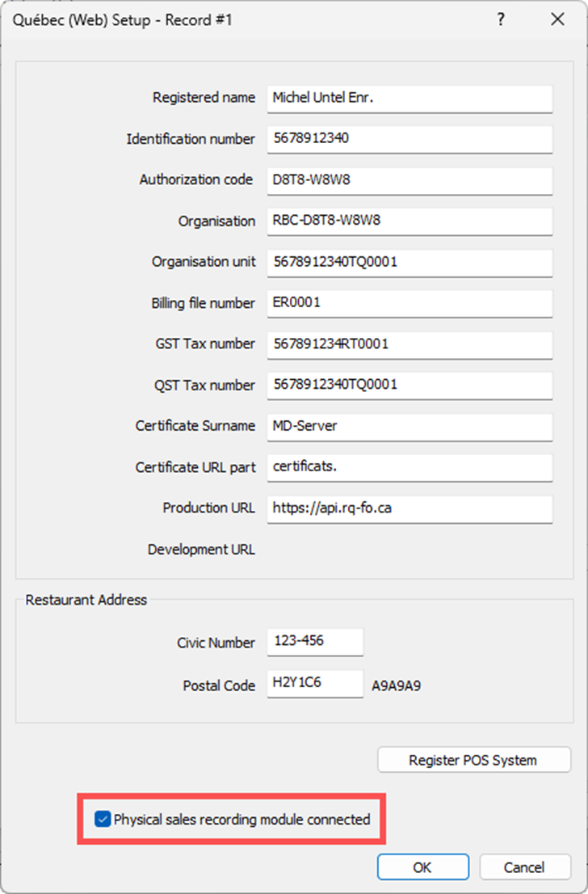
Task: Select the Registered name field
Action: click(x=409, y=99)
